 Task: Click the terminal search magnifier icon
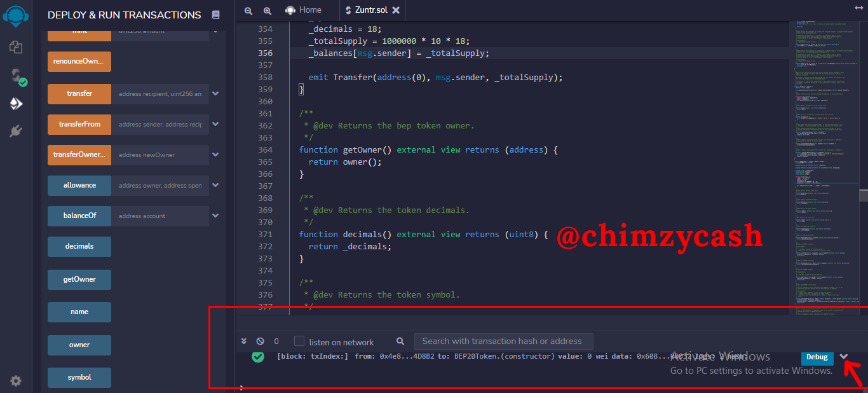(400, 341)
